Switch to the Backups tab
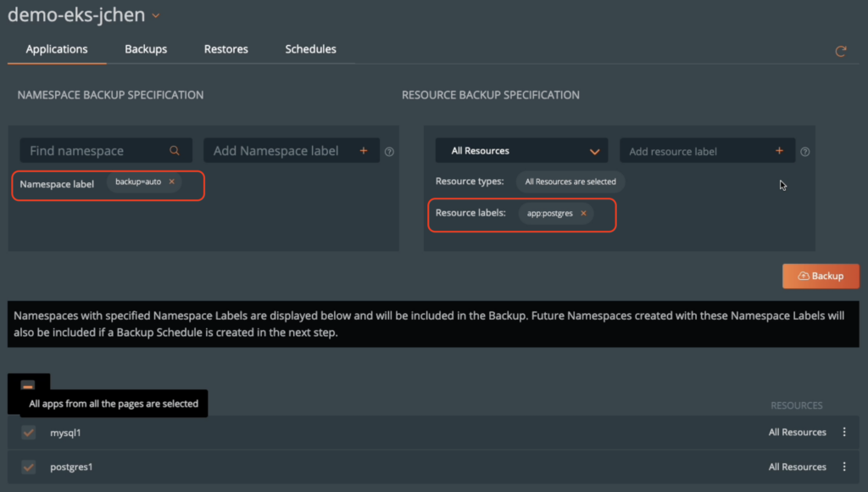 coord(145,49)
